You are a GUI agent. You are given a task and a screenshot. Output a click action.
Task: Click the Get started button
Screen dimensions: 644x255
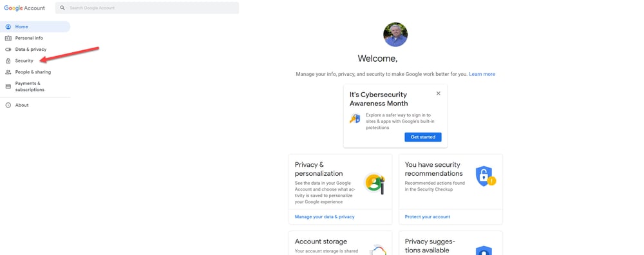(423, 137)
